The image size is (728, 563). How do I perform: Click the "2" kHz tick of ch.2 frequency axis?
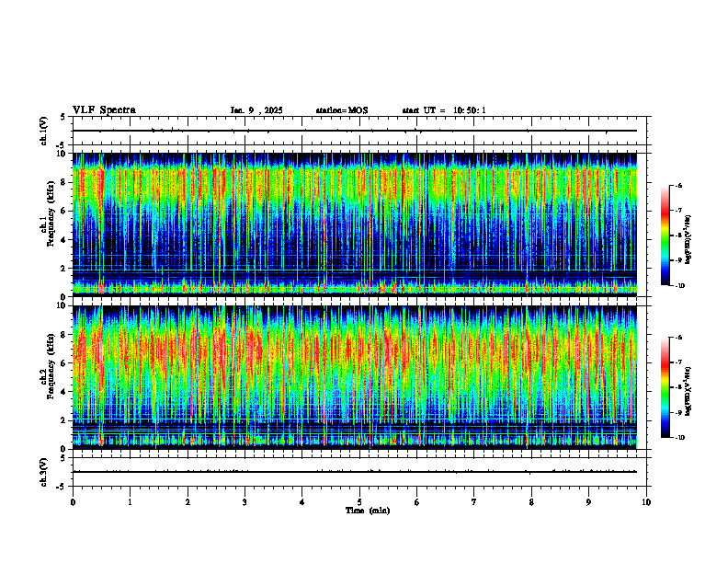tap(64, 420)
